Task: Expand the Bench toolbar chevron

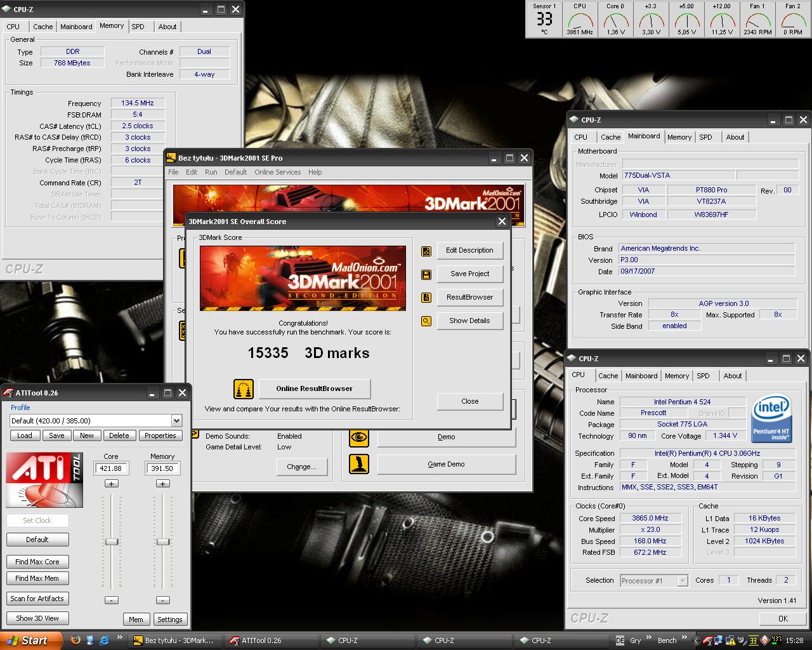Action: click(x=684, y=637)
